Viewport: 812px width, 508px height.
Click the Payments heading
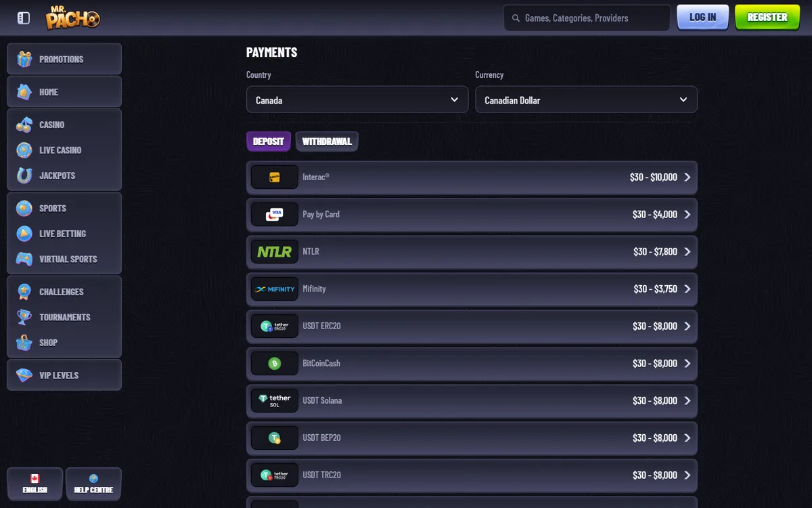tap(271, 52)
